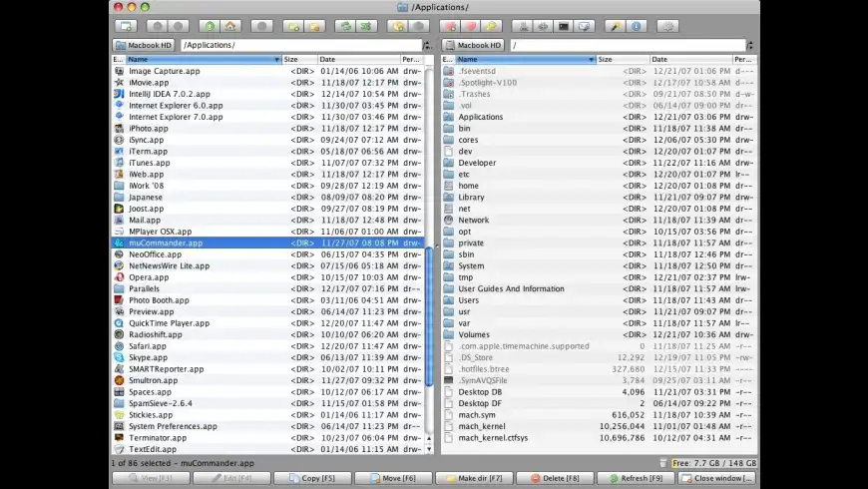Image resolution: width=868 pixels, height=489 pixels.
Task: Sort right panel by Size column
Action: pyautogui.click(x=623, y=59)
